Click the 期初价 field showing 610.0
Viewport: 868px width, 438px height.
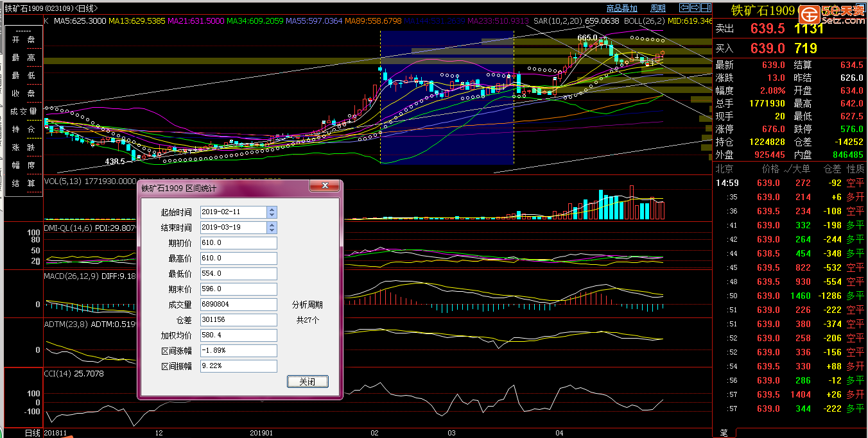(238, 242)
